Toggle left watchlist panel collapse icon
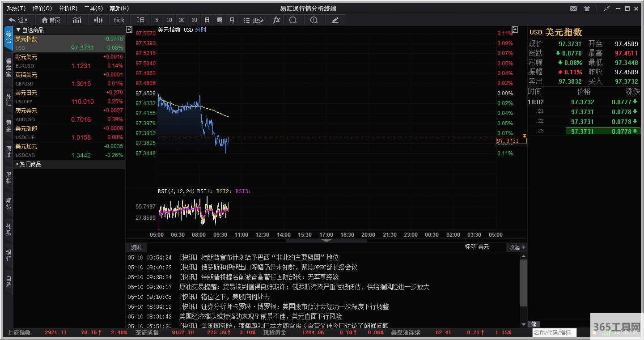 click(129, 30)
